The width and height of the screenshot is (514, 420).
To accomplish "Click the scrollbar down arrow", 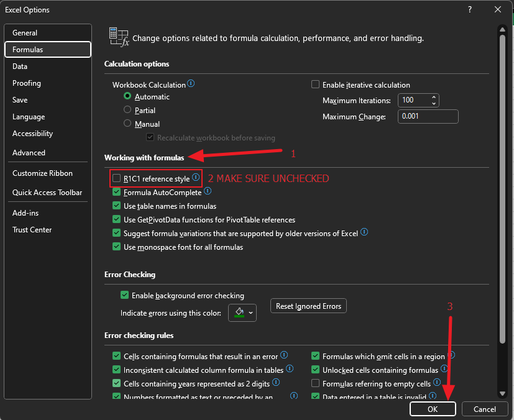I will 502,393.
